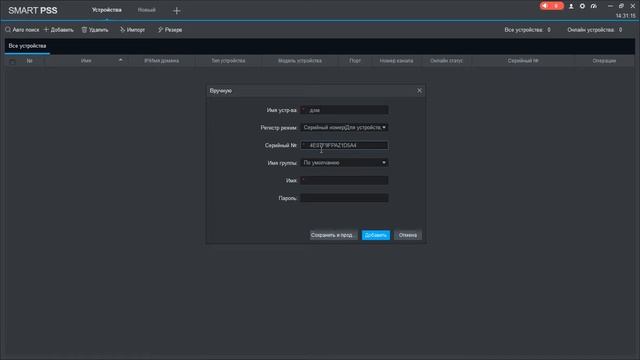
Task: Toggle the select-all checkbox in table header
Action: (x=13, y=61)
